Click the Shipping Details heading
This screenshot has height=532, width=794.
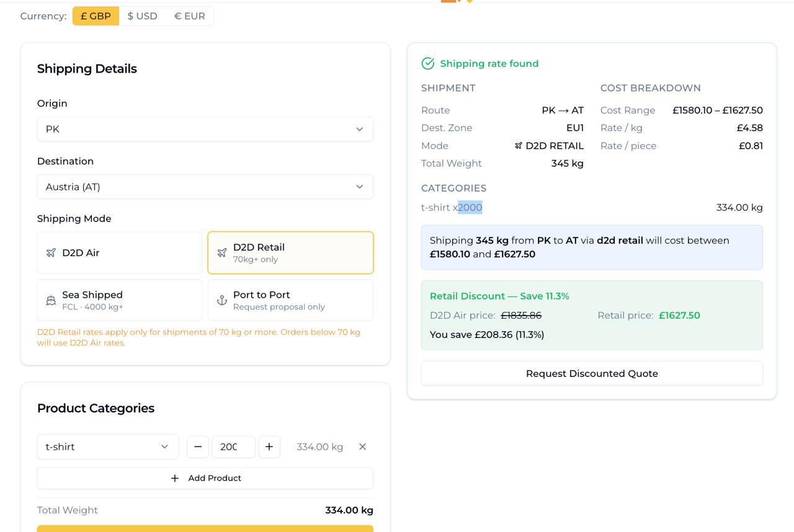(x=87, y=69)
